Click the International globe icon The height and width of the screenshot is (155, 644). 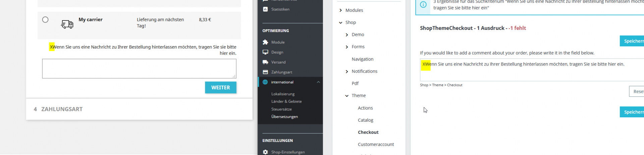[265, 82]
